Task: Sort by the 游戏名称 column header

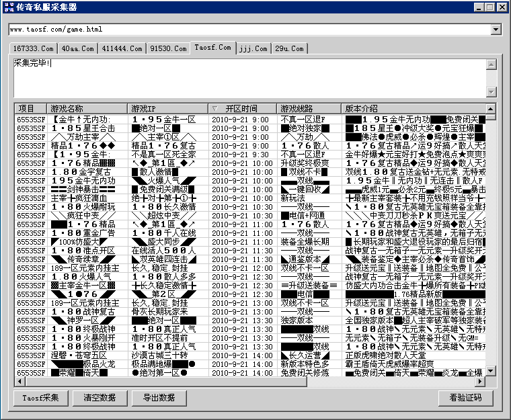Action: (x=87, y=108)
